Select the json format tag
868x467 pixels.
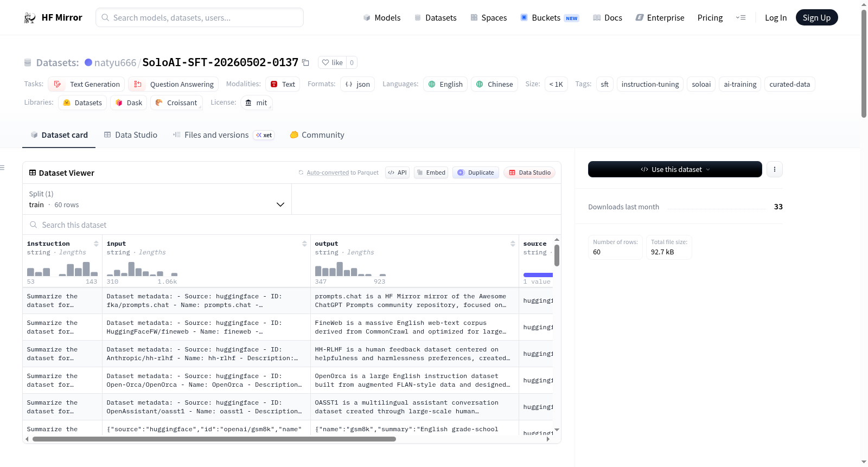click(x=358, y=84)
